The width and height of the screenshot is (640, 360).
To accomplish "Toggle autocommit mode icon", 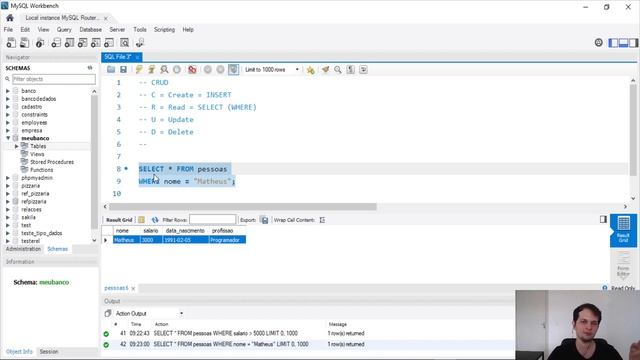I will 233,70.
